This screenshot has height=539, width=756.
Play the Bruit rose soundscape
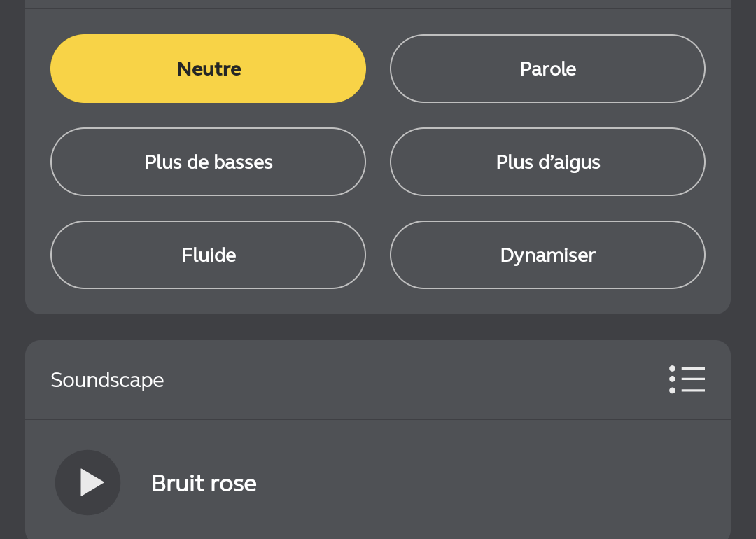click(x=87, y=482)
